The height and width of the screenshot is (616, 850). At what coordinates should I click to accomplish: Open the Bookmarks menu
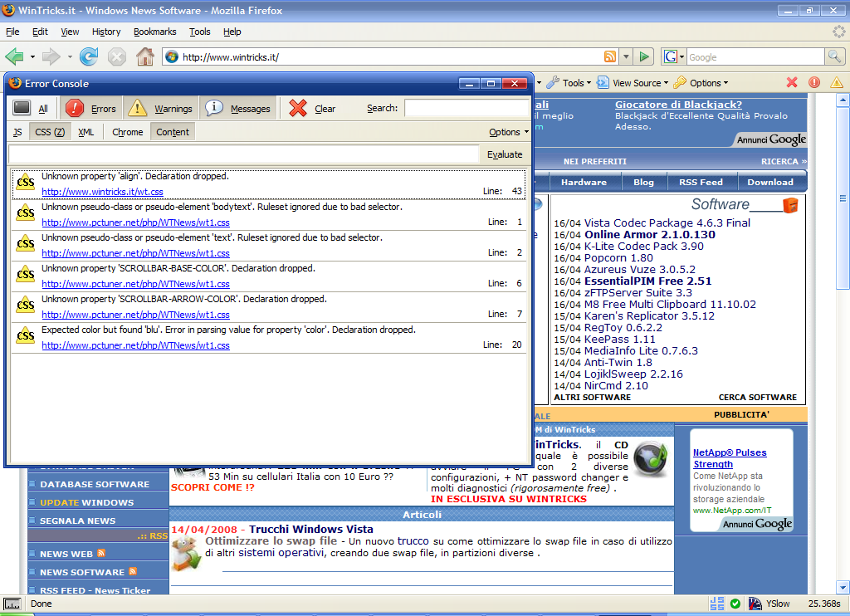click(x=155, y=32)
